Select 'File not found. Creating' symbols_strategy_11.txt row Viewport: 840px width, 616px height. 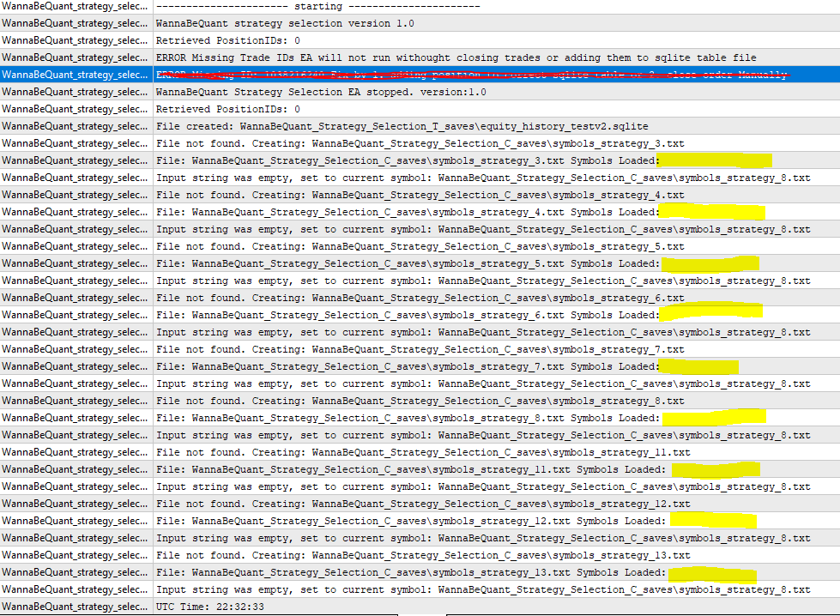(420, 452)
